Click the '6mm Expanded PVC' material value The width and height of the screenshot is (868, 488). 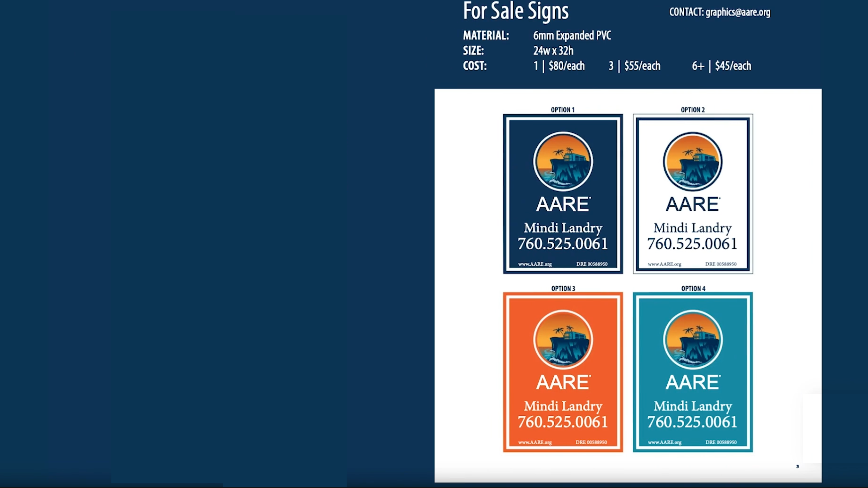click(x=572, y=36)
